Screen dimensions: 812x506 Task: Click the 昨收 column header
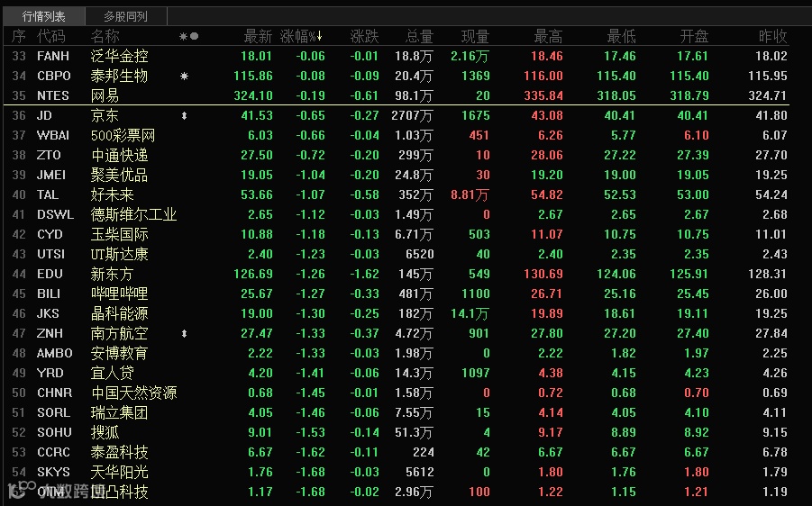pos(772,36)
